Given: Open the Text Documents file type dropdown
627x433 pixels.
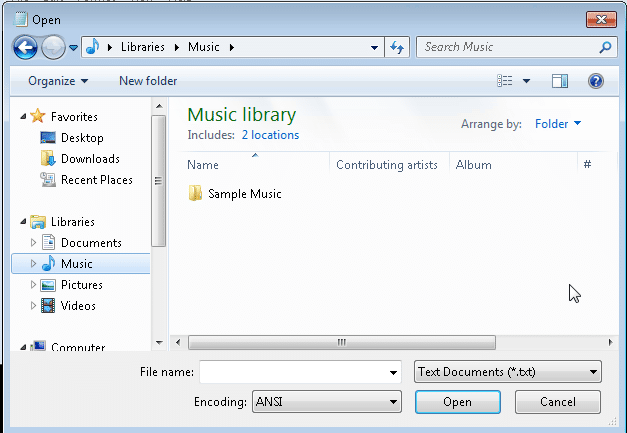Looking at the screenshot, I should (x=507, y=372).
